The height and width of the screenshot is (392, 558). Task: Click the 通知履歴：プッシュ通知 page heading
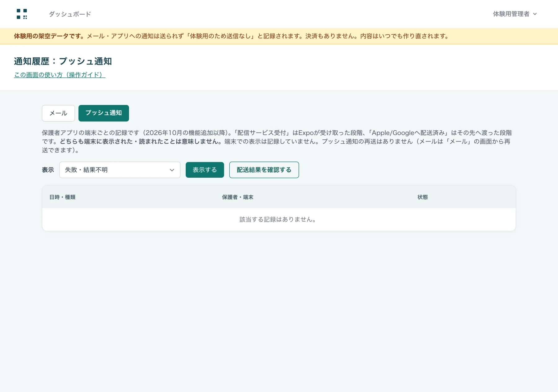63,61
